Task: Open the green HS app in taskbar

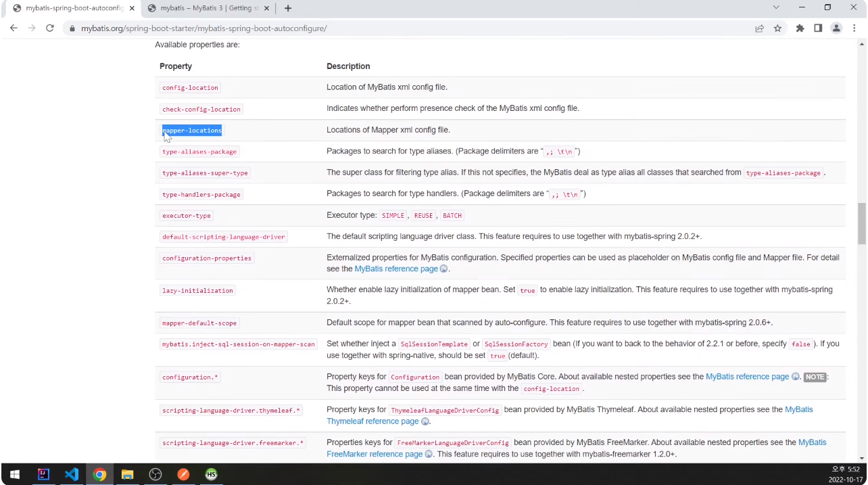Action: [x=211, y=474]
